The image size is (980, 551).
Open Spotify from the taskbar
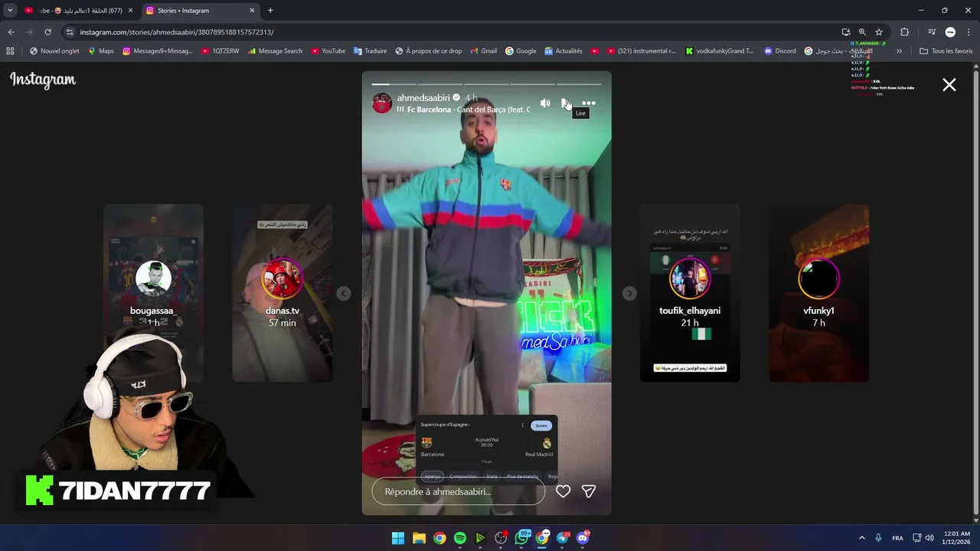tap(460, 538)
